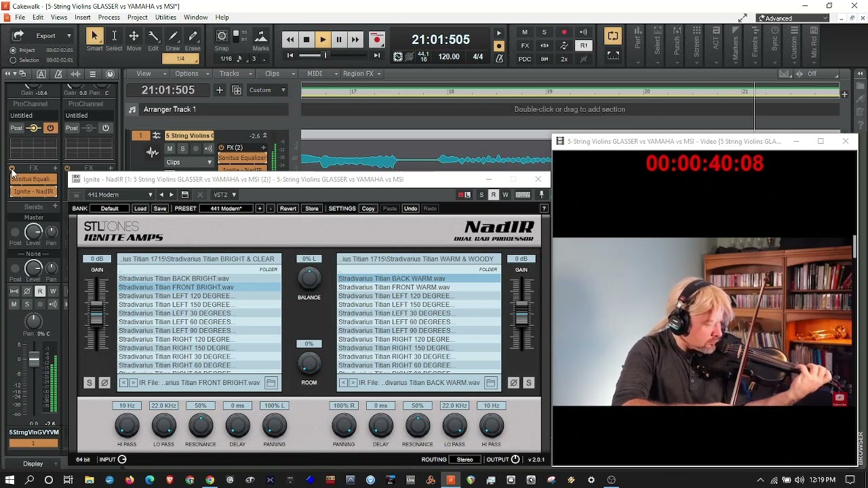Rewind the transport
The image size is (868, 488).
click(290, 40)
